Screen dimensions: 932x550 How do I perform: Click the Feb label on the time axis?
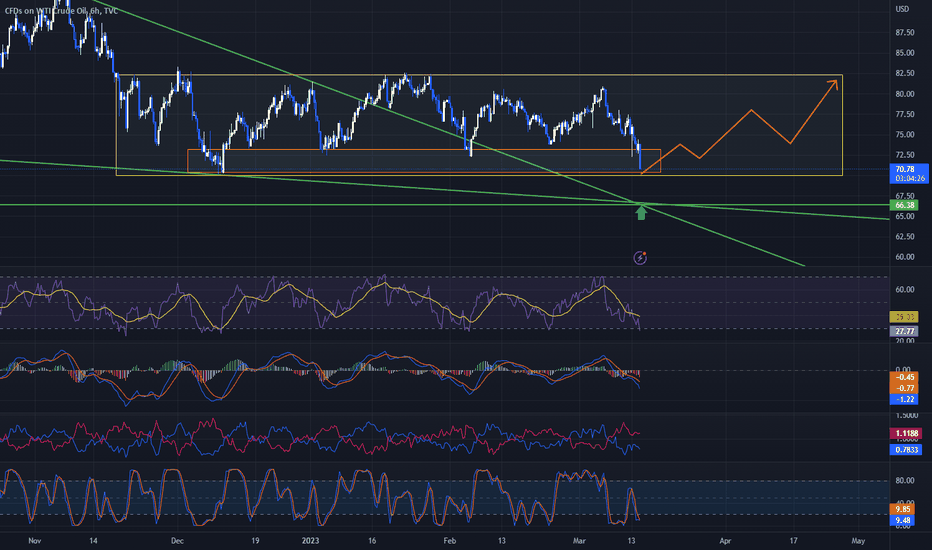450,541
